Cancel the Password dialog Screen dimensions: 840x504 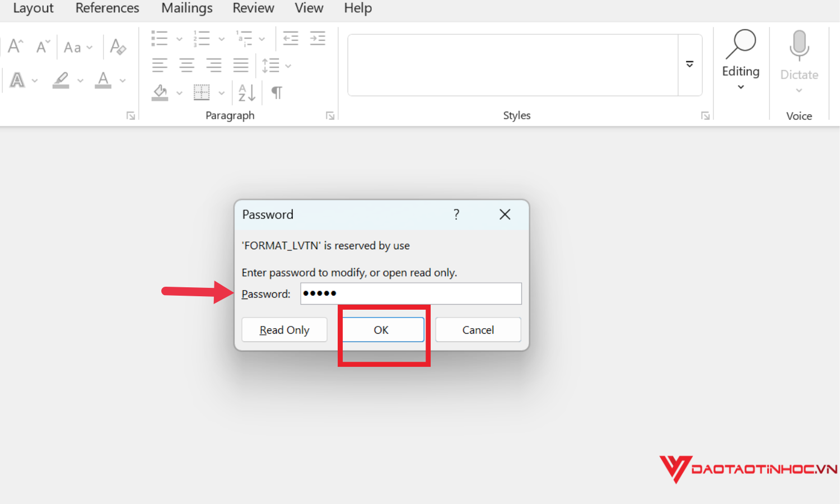(478, 330)
